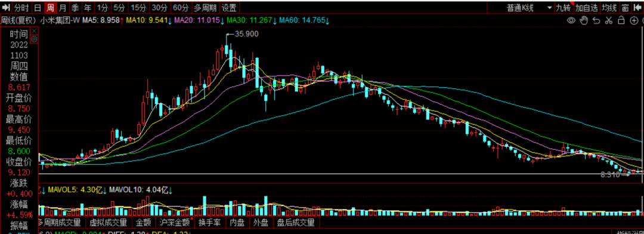Toggle the padlock lock icon
The image size is (644, 234).
[x=621, y=20]
